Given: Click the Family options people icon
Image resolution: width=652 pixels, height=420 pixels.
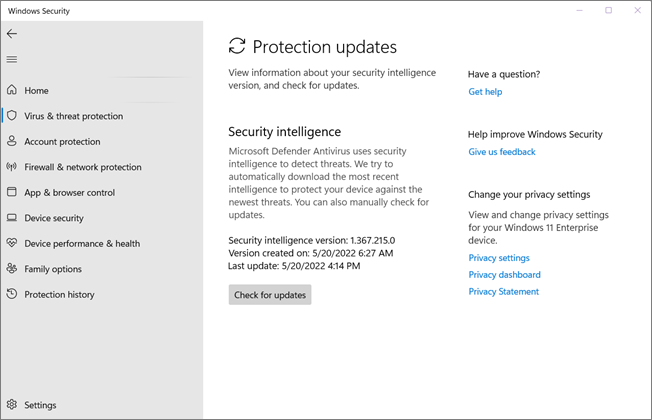Looking at the screenshot, I should click(12, 269).
